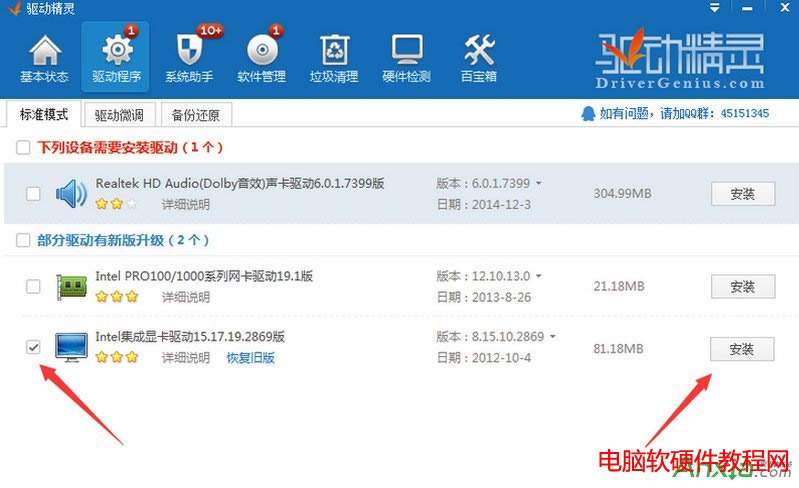
Task: Click the star rating of Realtek driver
Action: coord(116,204)
